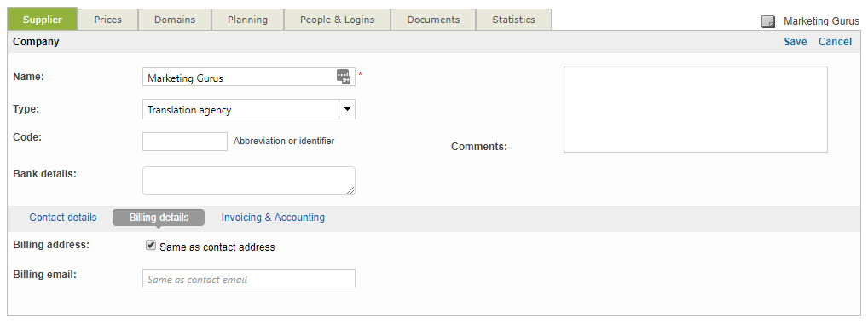Image resolution: width=868 pixels, height=325 pixels.
Task: Open the People & Logins tab
Action: (337, 20)
